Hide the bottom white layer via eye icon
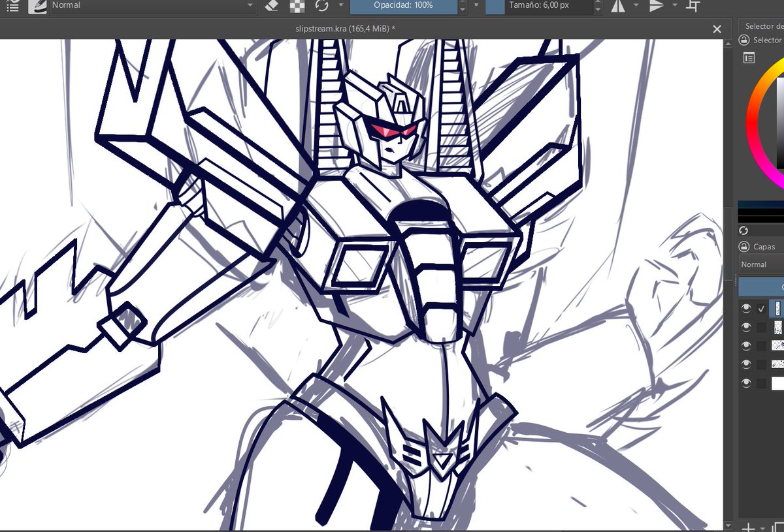This screenshot has width=784, height=532. [746, 383]
